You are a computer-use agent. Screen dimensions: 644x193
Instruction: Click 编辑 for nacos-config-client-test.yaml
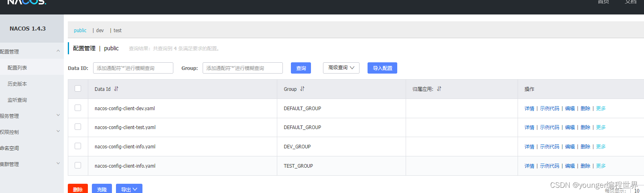(570, 127)
